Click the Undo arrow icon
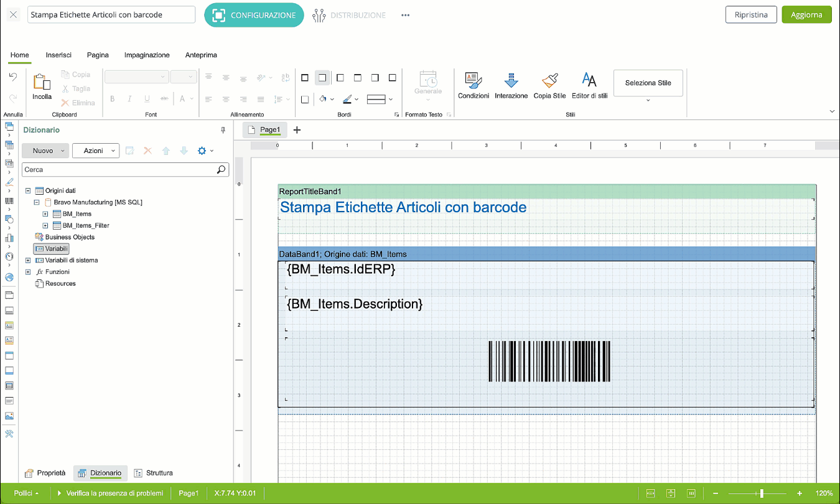 (x=12, y=77)
